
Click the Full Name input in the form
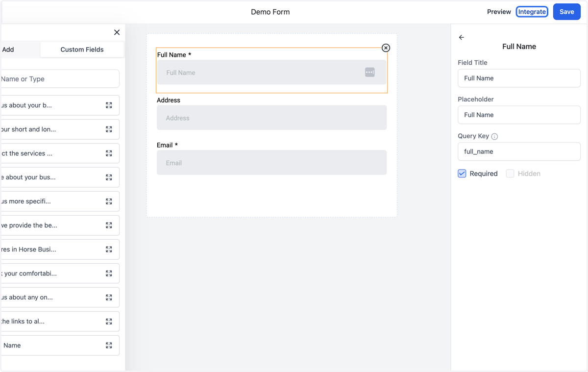click(271, 73)
